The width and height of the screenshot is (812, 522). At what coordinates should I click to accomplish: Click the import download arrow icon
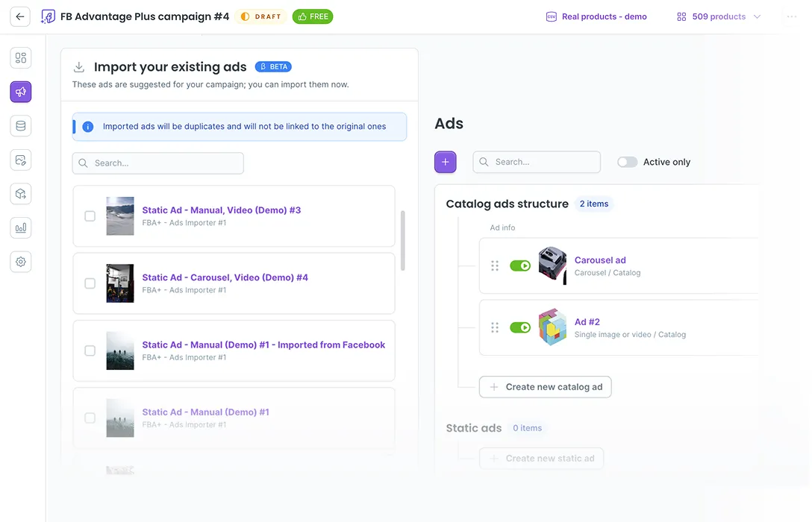[x=78, y=66]
